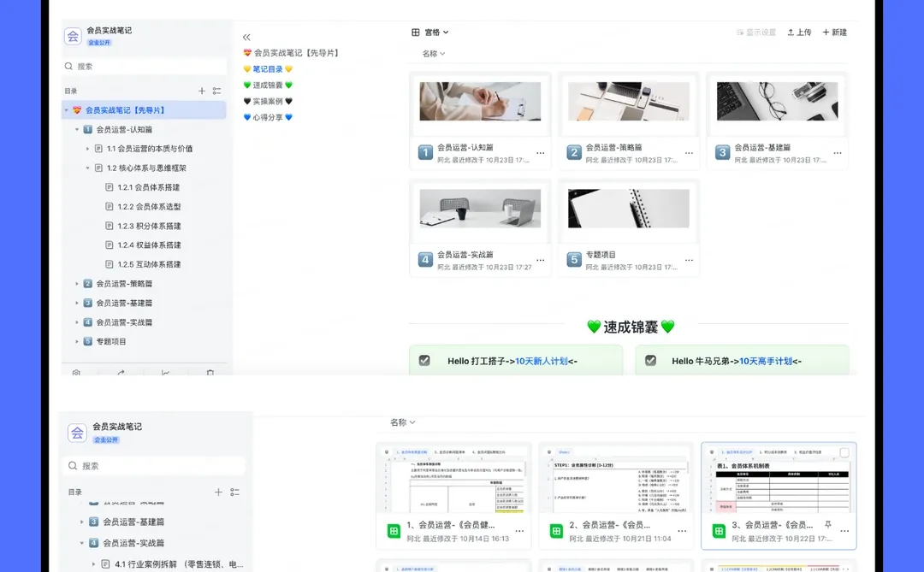Open more options on 2、会员运营 spreadsheet card
Screen dimensions: 924x572
point(682,531)
